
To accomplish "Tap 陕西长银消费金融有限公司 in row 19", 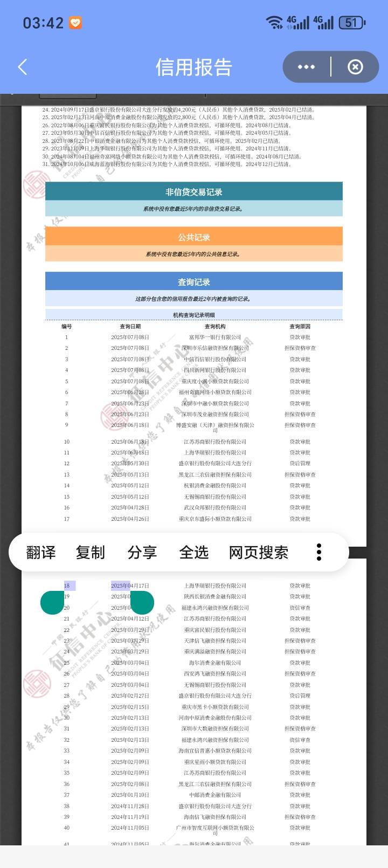I will 215,597.
